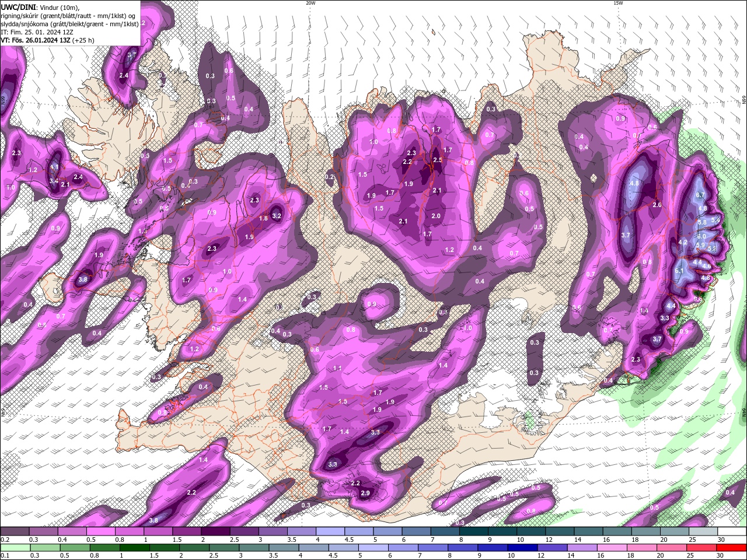
Task: Click the 6.7 precipitation value on the map
Action: [700, 195]
